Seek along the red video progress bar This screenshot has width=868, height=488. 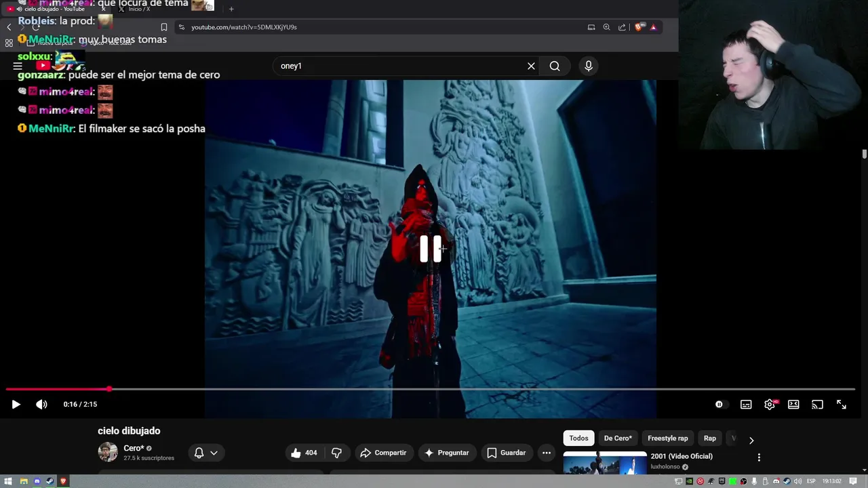[x=430, y=389]
